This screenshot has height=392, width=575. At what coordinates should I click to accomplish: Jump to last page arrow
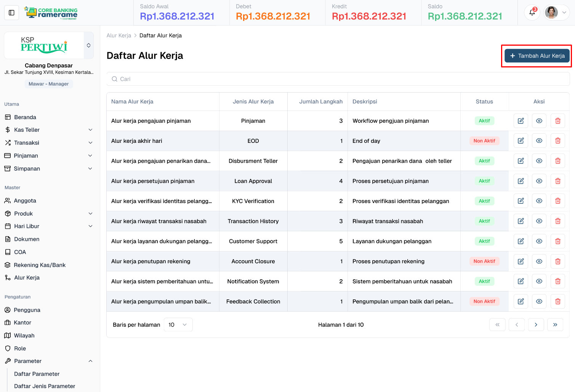pyautogui.click(x=555, y=325)
